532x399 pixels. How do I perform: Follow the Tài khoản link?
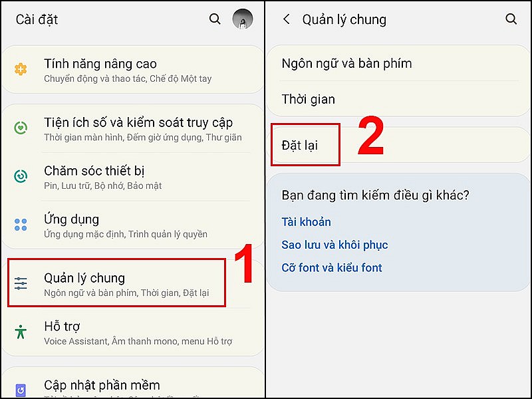click(x=306, y=222)
